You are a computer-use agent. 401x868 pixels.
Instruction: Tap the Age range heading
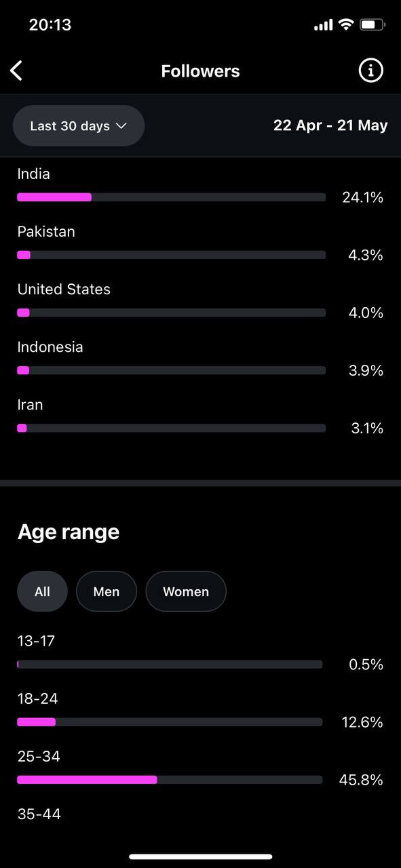click(69, 532)
